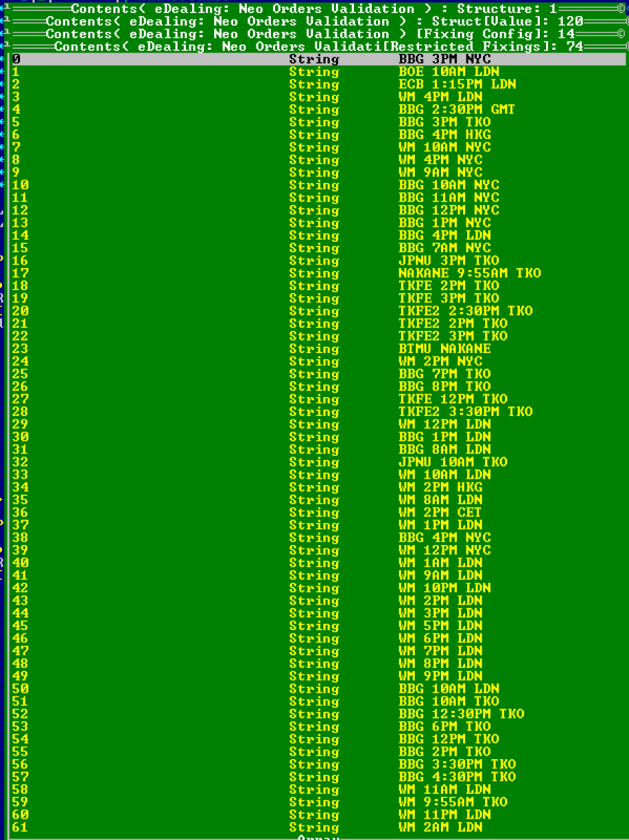This screenshot has height=840, width=629.
Task: Select the WM 6PM LDN entry
Action: coord(440,638)
